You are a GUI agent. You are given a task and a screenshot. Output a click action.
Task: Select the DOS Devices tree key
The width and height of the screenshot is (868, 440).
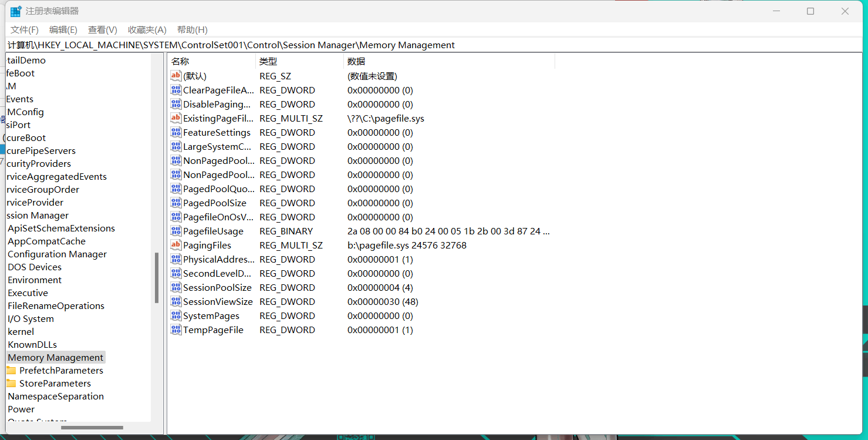coord(35,267)
